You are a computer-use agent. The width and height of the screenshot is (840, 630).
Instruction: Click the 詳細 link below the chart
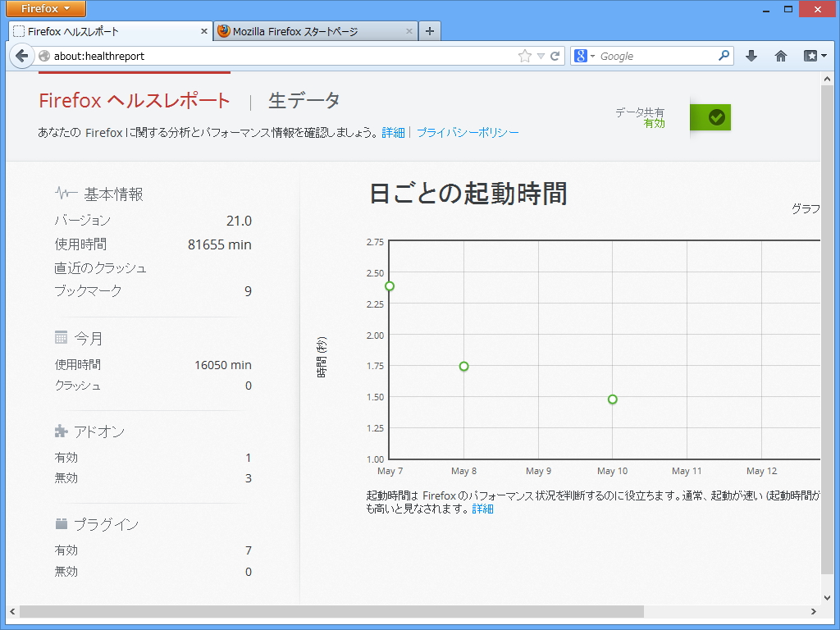pos(482,509)
